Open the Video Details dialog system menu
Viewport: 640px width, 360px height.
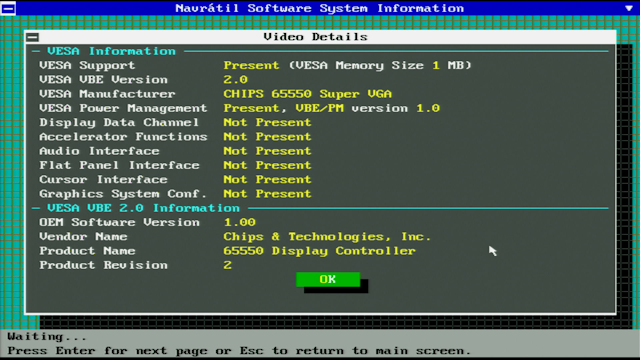click(32, 37)
